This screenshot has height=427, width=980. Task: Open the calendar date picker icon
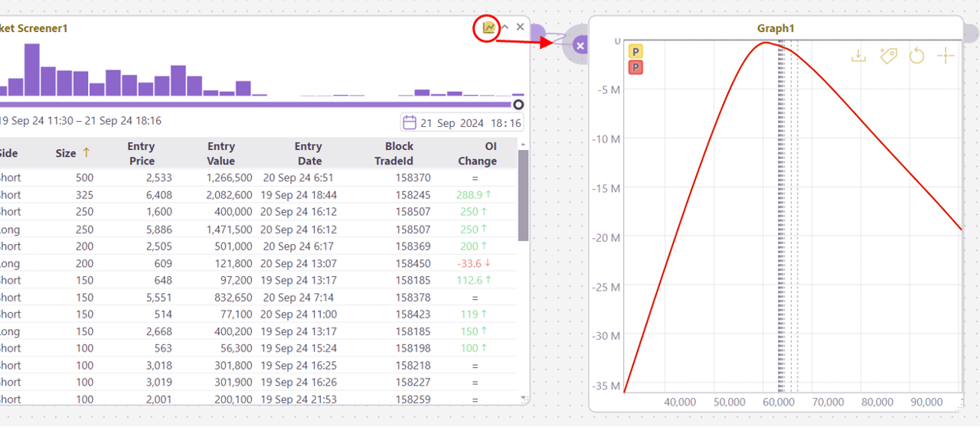coord(410,122)
